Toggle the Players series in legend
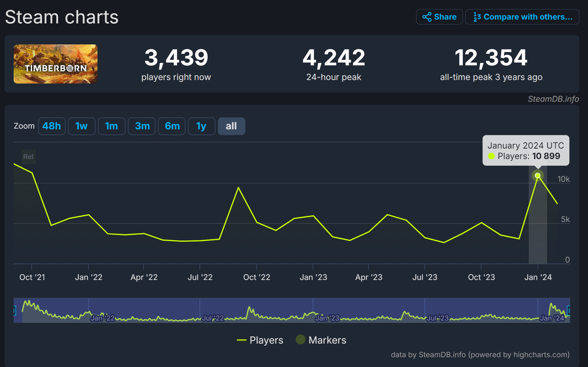The image size is (588, 367). click(x=260, y=340)
